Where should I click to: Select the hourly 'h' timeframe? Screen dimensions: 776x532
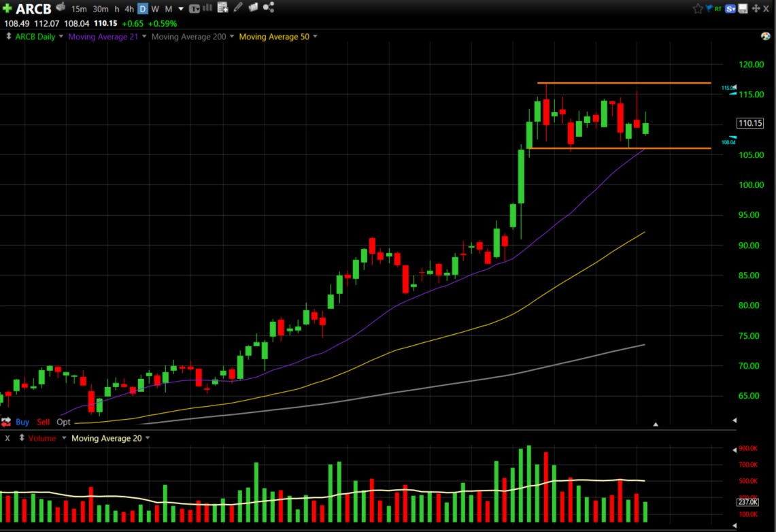click(x=117, y=9)
